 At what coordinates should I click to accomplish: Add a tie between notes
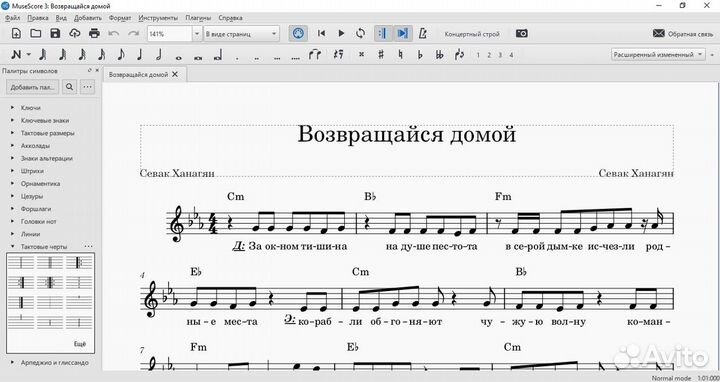click(315, 55)
